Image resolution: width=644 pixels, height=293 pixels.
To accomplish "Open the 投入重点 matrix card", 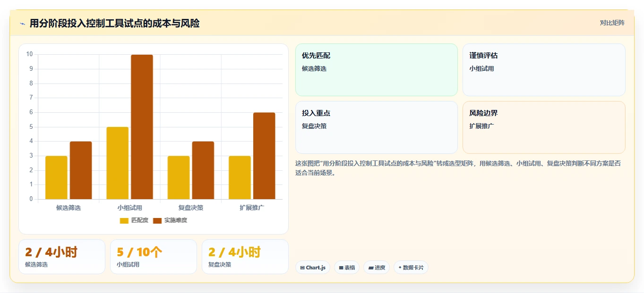I will [377, 127].
